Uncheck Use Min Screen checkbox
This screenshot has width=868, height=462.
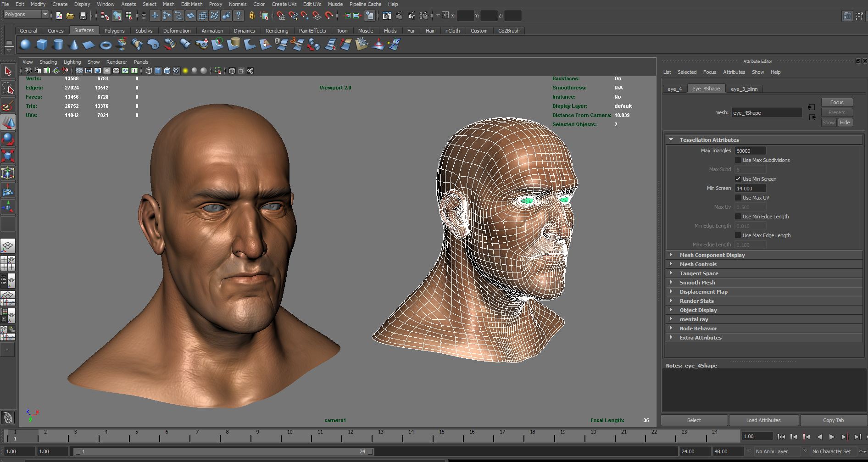point(738,179)
